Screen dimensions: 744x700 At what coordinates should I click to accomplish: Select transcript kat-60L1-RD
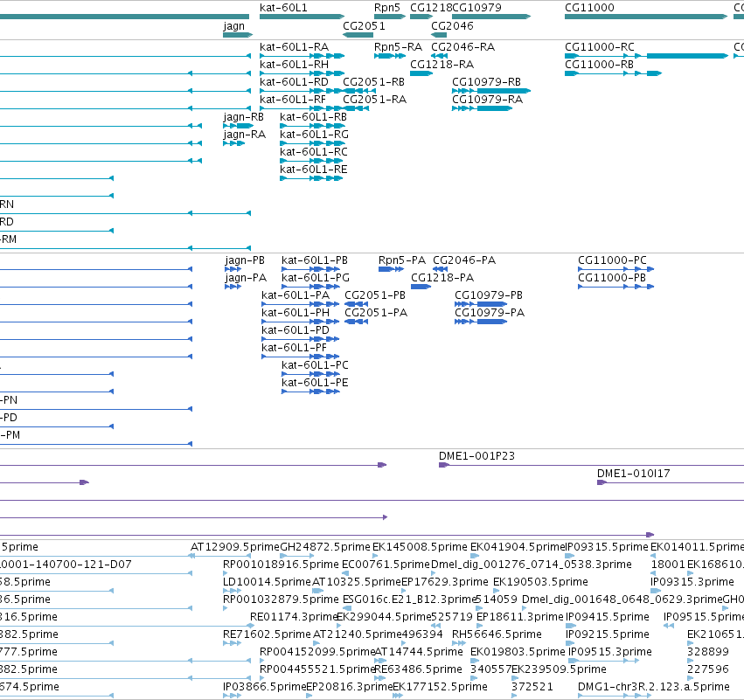pyautogui.click(x=294, y=82)
